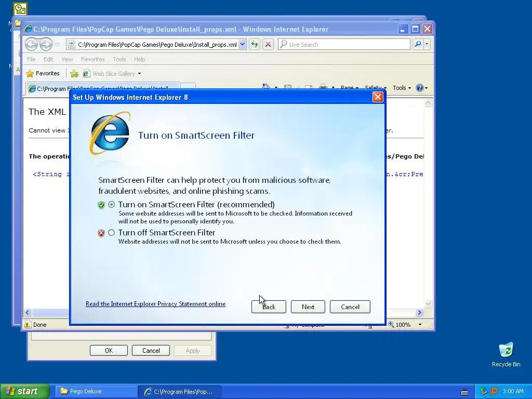This screenshot has width=532, height=399.
Task: Click the Start button
Action: point(24,391)
